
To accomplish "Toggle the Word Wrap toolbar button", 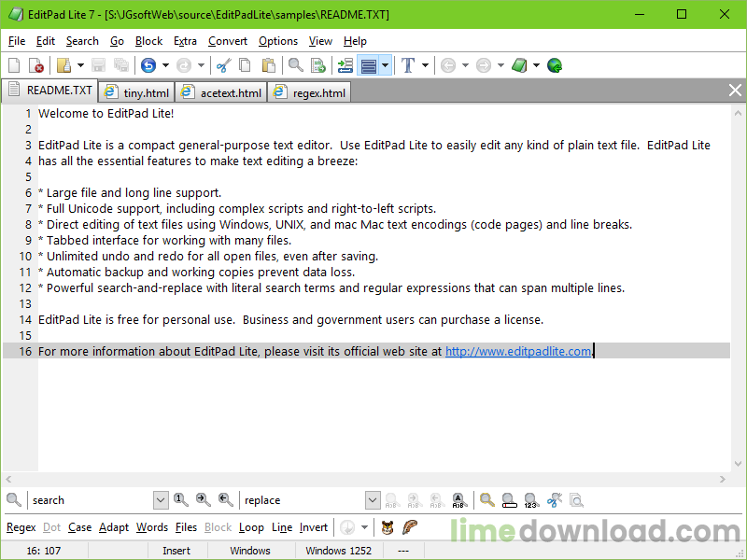I will [x=369, y=65].
